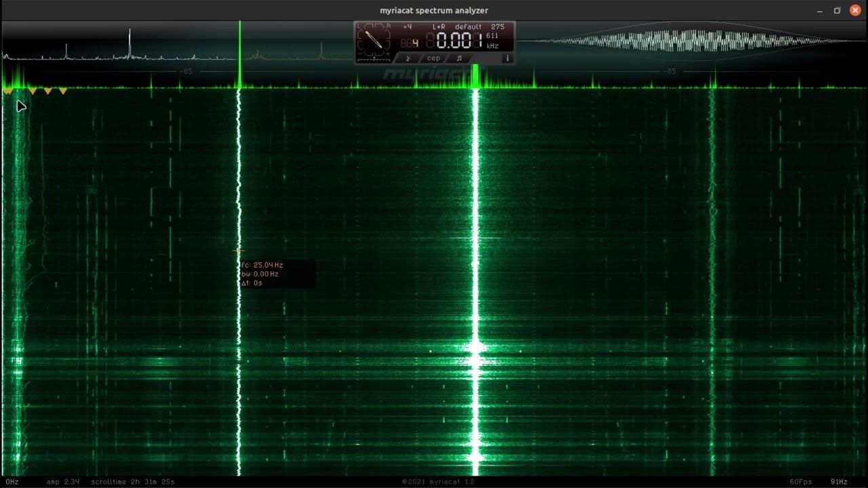Close the myriacat spectrum analyzer
The height and width of the screenshot is (488, 868).
[x=855, y=10]
